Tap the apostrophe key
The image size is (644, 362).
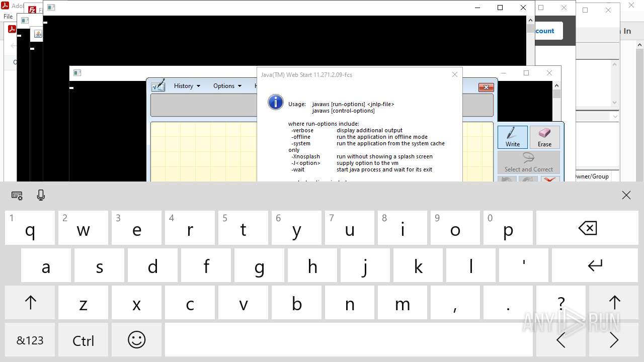[524, 265]
